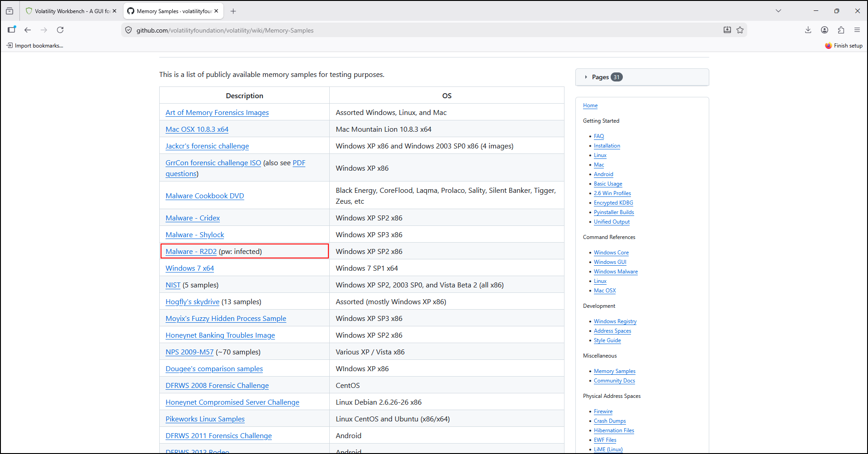Click the Finish setup button
This screenshot has width=868, height=454.
(x=844, y=46)
